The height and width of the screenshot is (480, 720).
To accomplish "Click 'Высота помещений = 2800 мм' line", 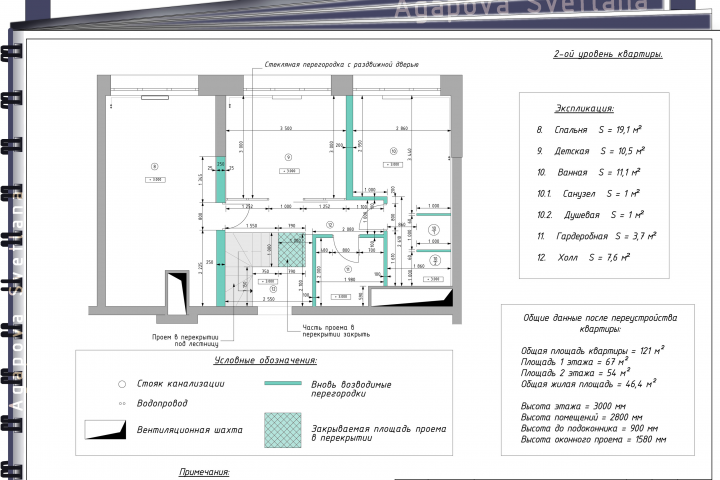I will pyautogui.click(x=581, y=417).
